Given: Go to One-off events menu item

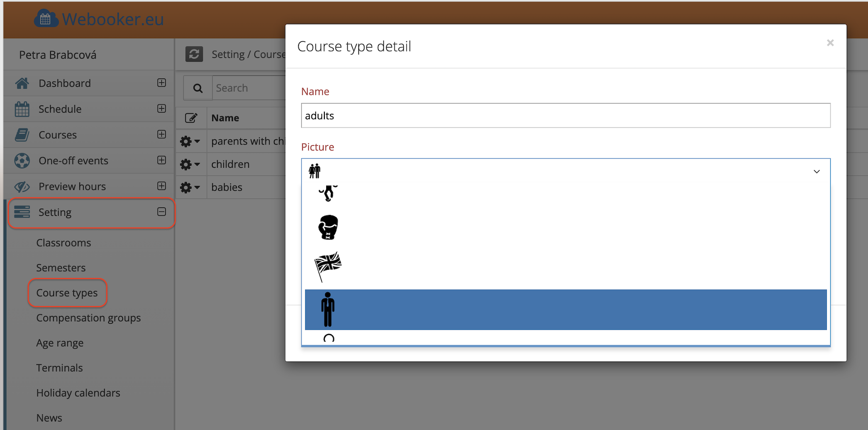Looking at the screenshot, I should pos(73,161).
